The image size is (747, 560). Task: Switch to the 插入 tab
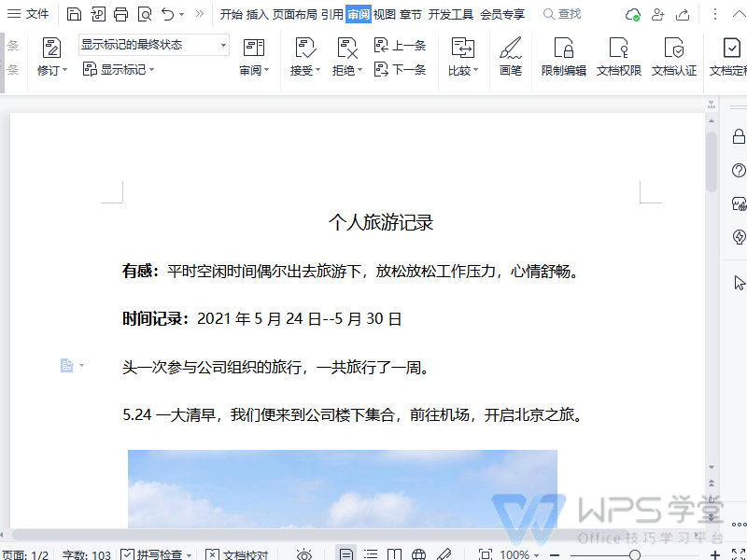point(258,15)
